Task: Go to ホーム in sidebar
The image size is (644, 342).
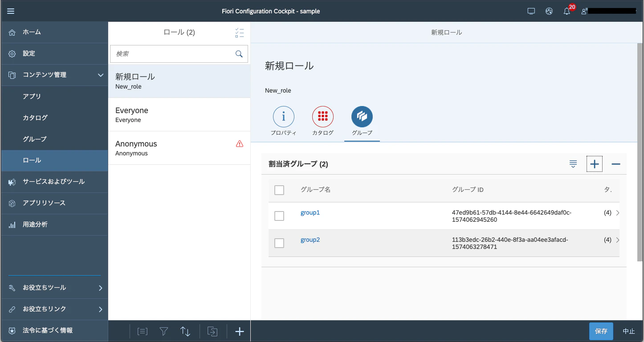Action: [54, 32]
